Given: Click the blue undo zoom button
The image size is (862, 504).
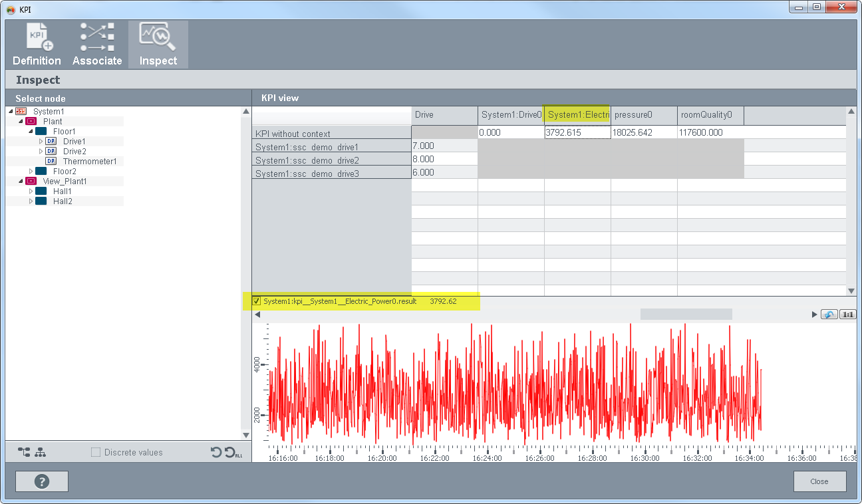Looking at the screenshot, I should 829,315.
